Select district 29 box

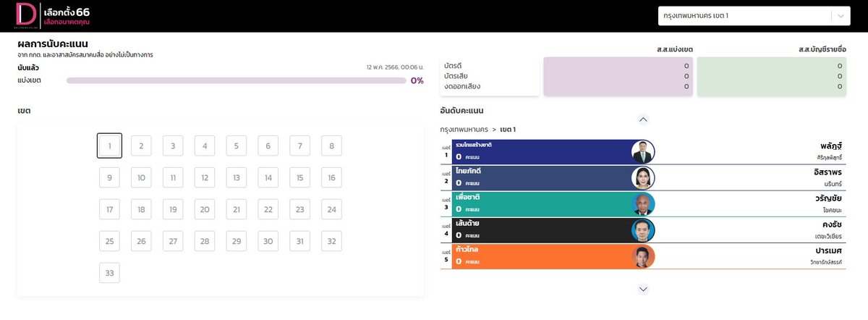[x=237, y=241]
